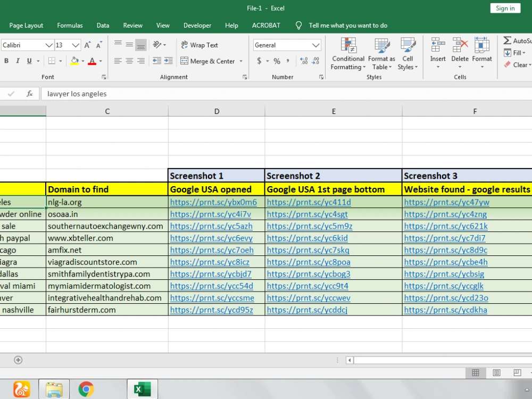Toggle Bottom Align

coord(141,45)
